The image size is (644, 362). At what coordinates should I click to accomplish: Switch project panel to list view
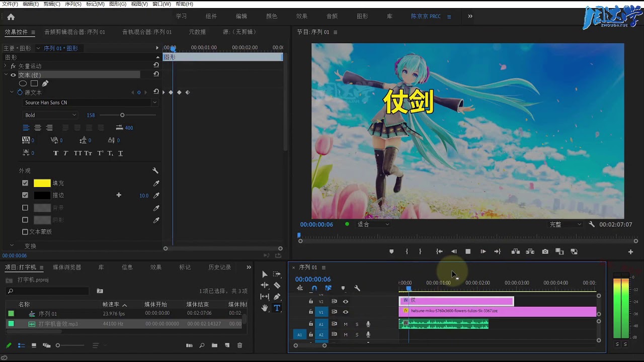tap(21, 345)
